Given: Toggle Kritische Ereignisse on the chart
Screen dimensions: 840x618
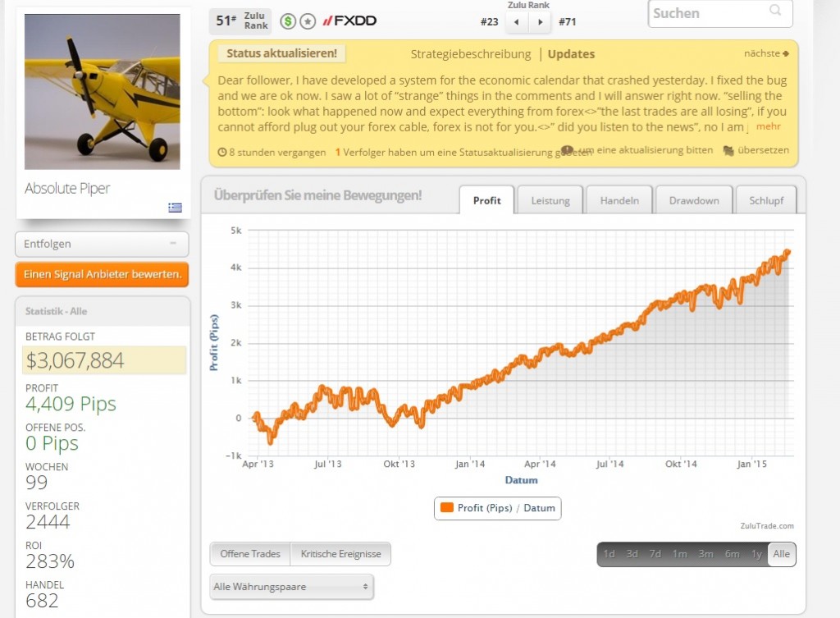Looking at the screenshot, I should click(x=340, y=554).
